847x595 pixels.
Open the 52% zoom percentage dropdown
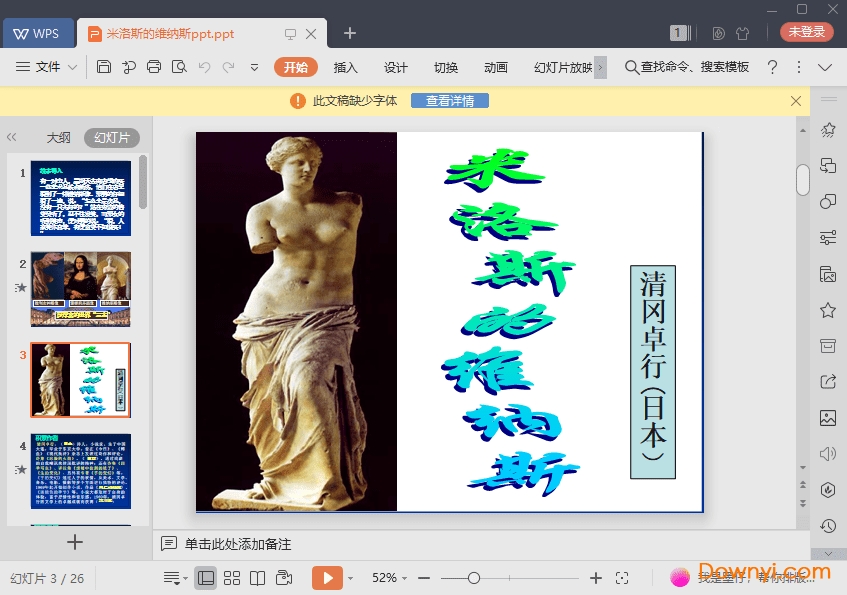click(x=390, y=578)
